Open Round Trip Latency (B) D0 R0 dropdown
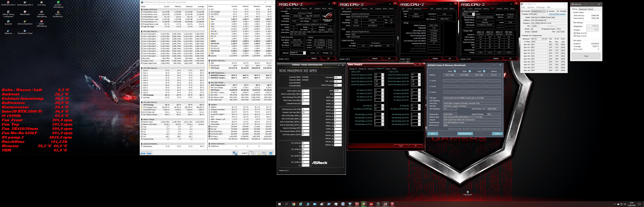 (416, 75)
